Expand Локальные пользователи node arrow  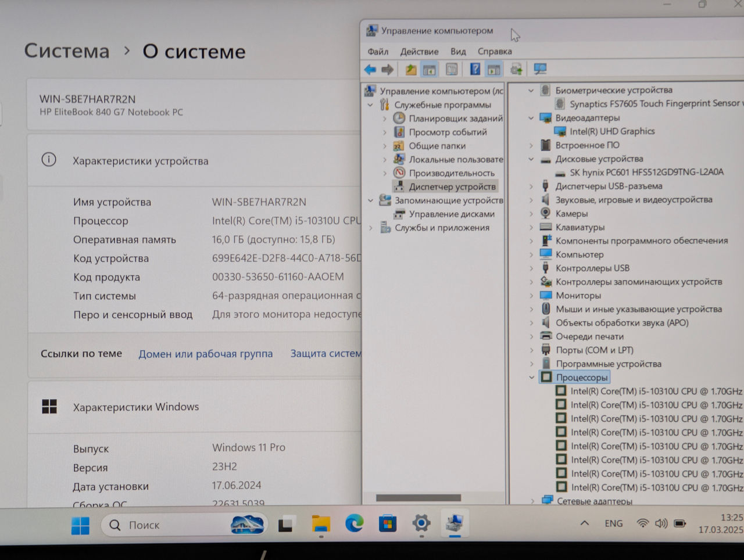385,159
